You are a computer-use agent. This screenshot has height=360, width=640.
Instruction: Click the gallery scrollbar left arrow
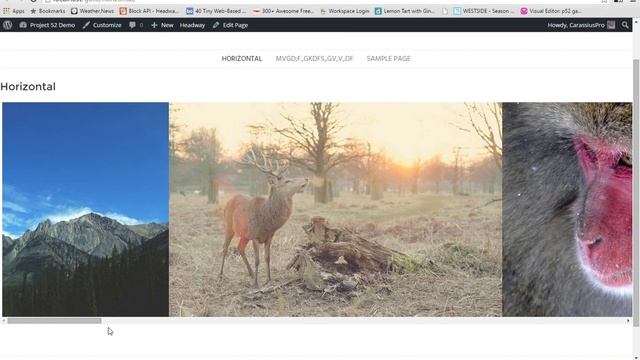tap(4, 321)
